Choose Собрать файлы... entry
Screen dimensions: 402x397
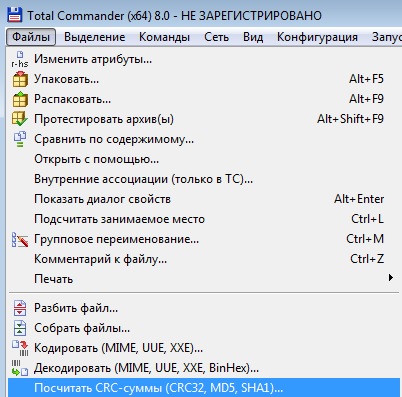point(204,328)
